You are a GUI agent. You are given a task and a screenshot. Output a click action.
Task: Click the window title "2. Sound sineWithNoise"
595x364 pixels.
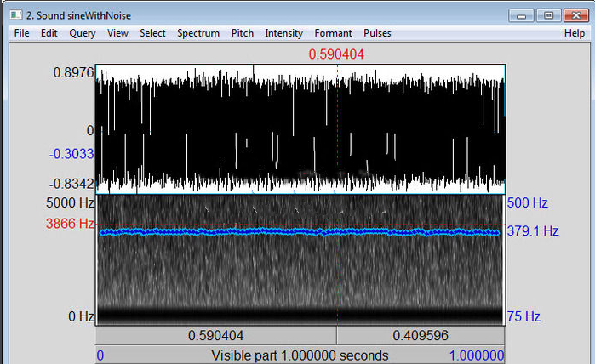coord(78,15)
